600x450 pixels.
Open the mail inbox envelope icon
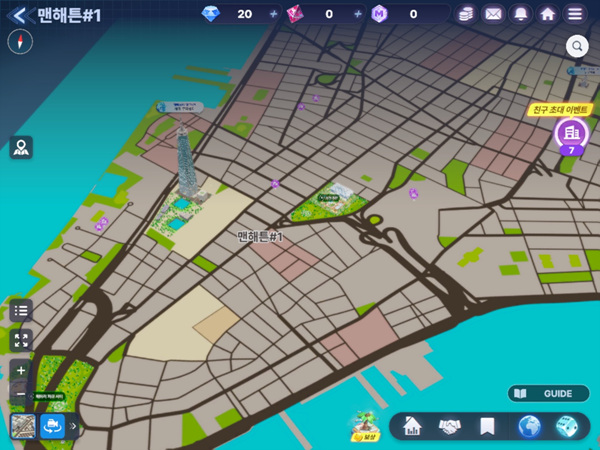493,14
